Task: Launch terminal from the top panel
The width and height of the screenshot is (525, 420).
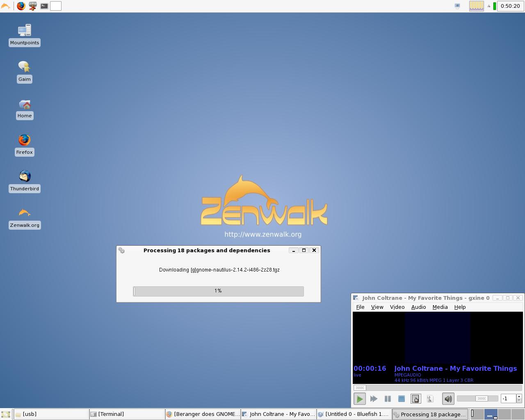Action: click(44, 6)
